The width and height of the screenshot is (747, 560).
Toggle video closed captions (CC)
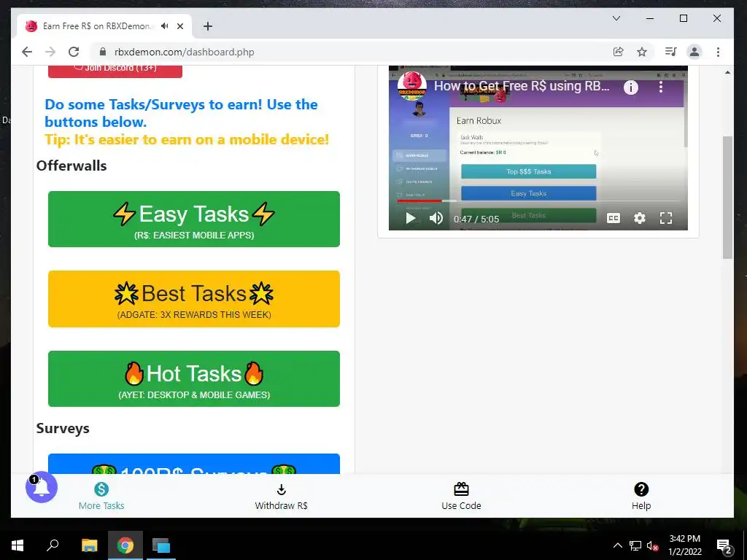[x=613, y=218]
